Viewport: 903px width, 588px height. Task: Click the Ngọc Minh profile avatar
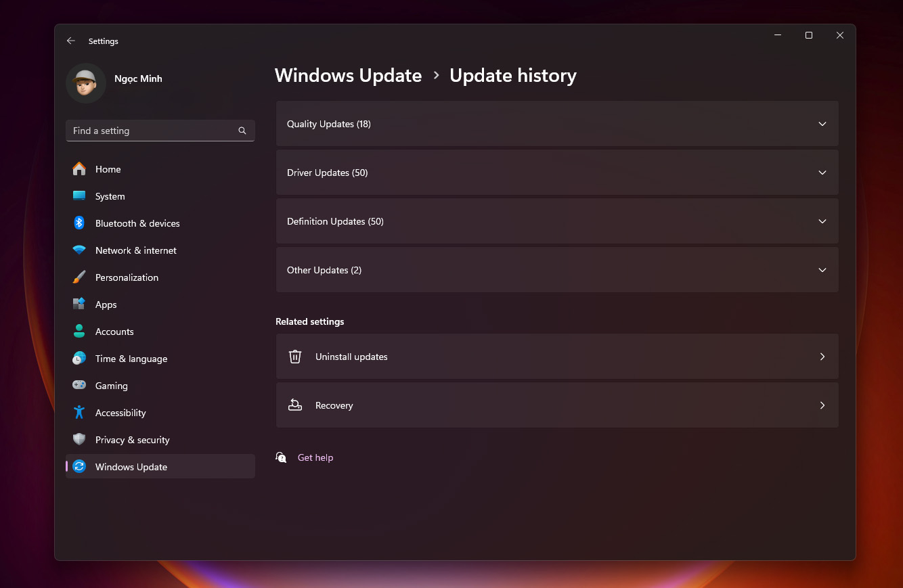(86, 83)
